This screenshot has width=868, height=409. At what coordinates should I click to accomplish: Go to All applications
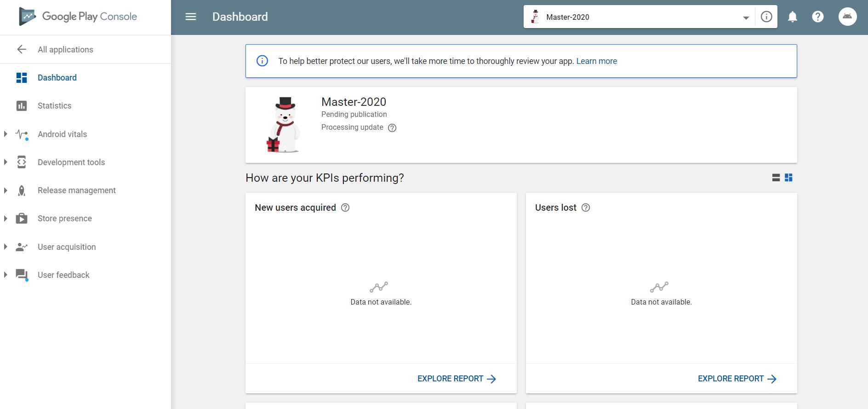tap(65, 50)
